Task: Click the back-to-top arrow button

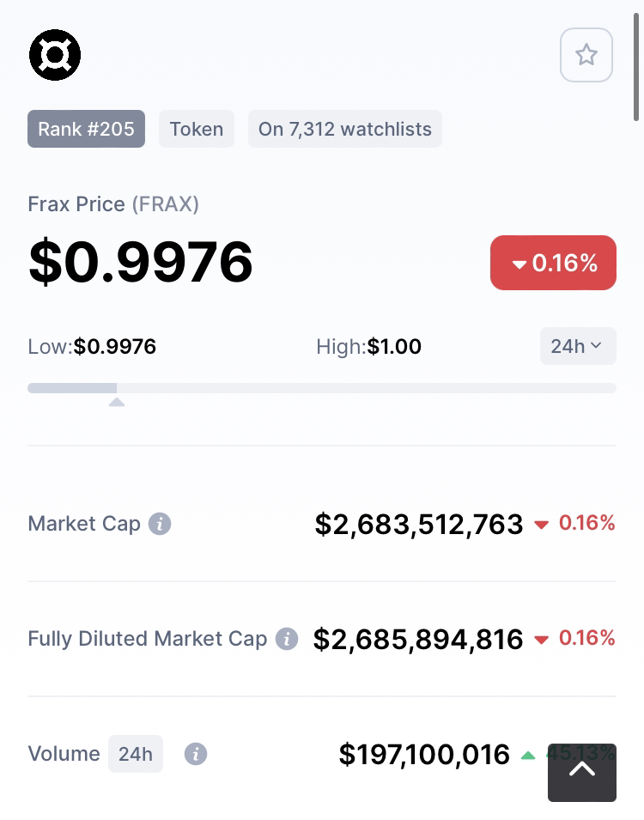Action: 581,773
